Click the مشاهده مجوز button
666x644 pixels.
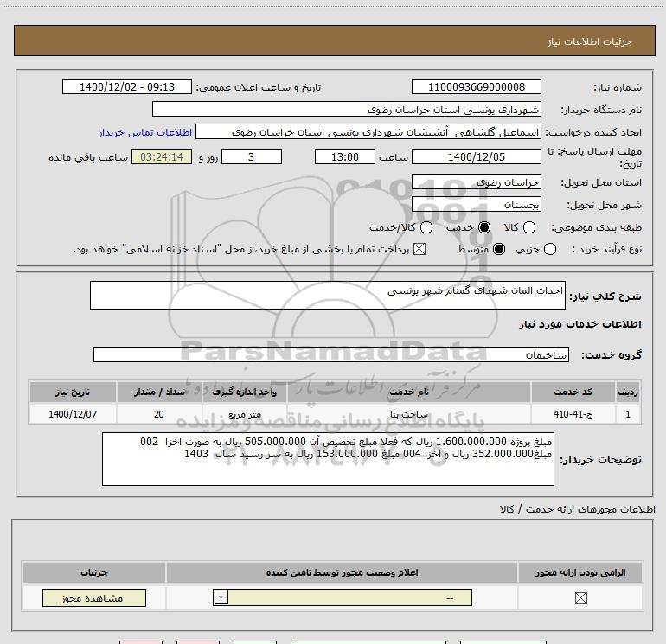pos(94,597)
